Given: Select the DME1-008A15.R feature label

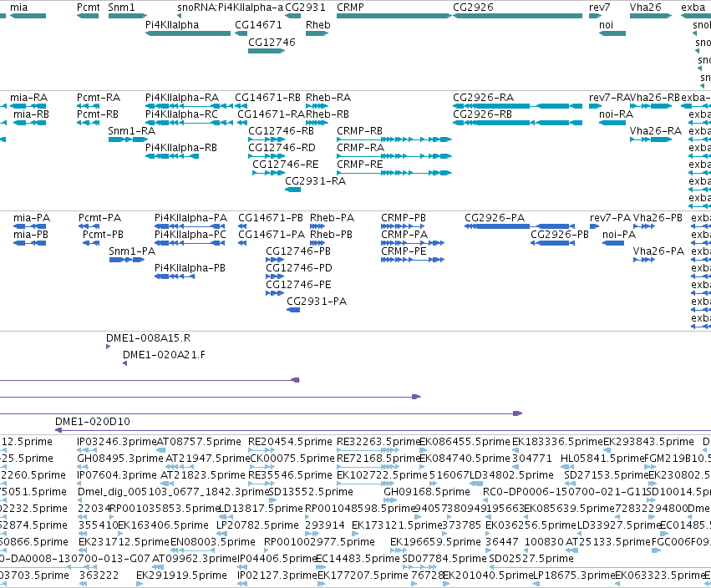Looking at the screenshot, I should (x=148, y=338).
